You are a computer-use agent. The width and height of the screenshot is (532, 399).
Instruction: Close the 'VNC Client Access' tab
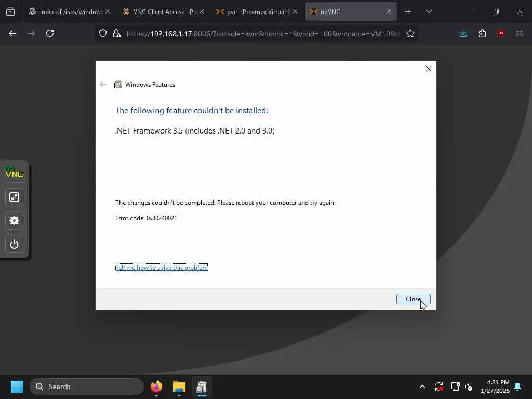tap(202, 11)
